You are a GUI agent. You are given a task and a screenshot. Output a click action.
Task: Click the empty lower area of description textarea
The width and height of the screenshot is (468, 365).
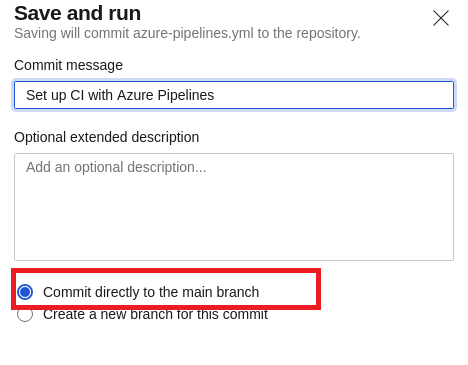tap(234, 230)
